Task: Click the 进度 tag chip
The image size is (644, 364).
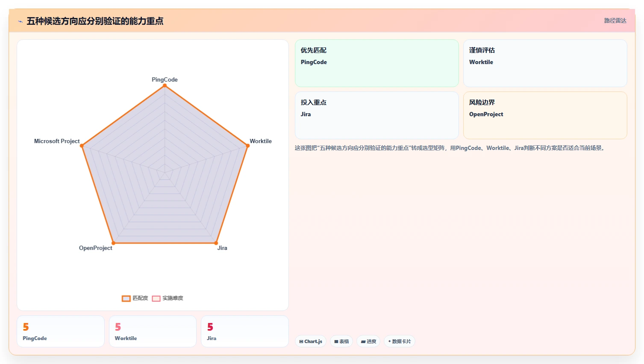Action: pyautogui.click(x=368, y=341)
